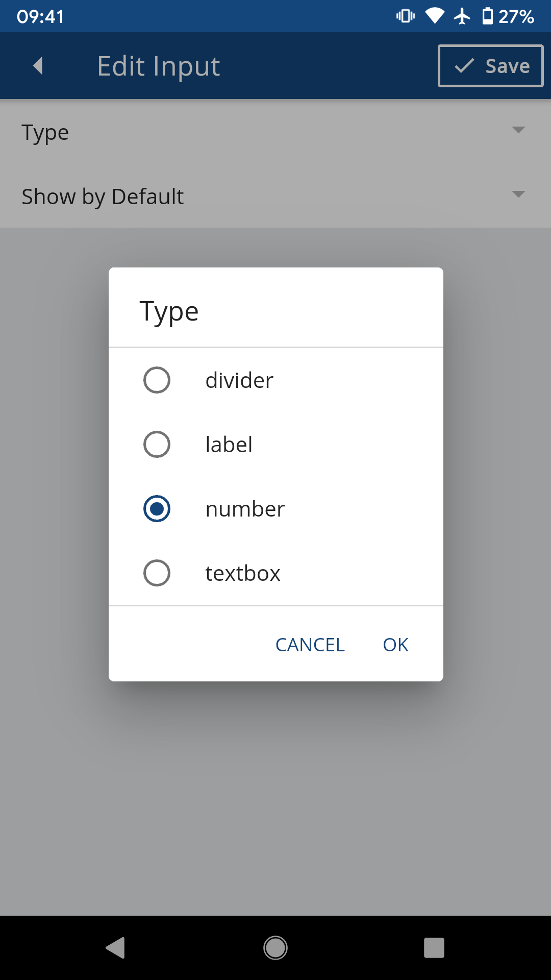
Task: Choose the divider option text
Action: tap(239, 380)
